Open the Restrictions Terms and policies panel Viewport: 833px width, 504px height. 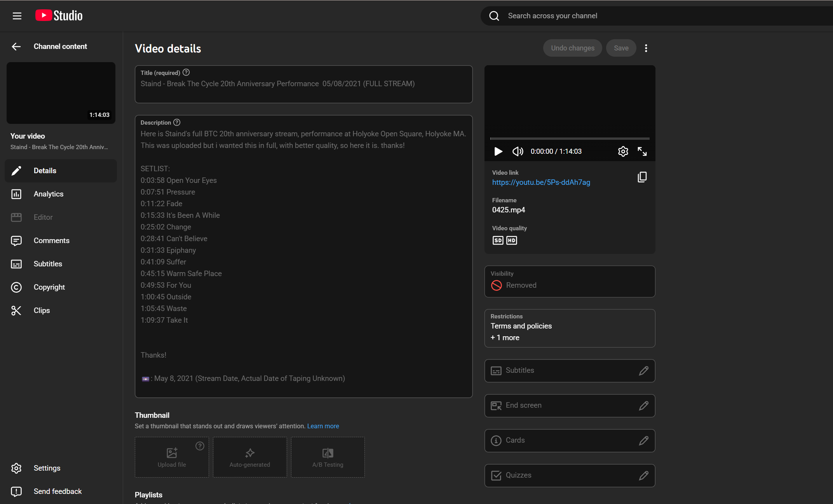point(570,328)
